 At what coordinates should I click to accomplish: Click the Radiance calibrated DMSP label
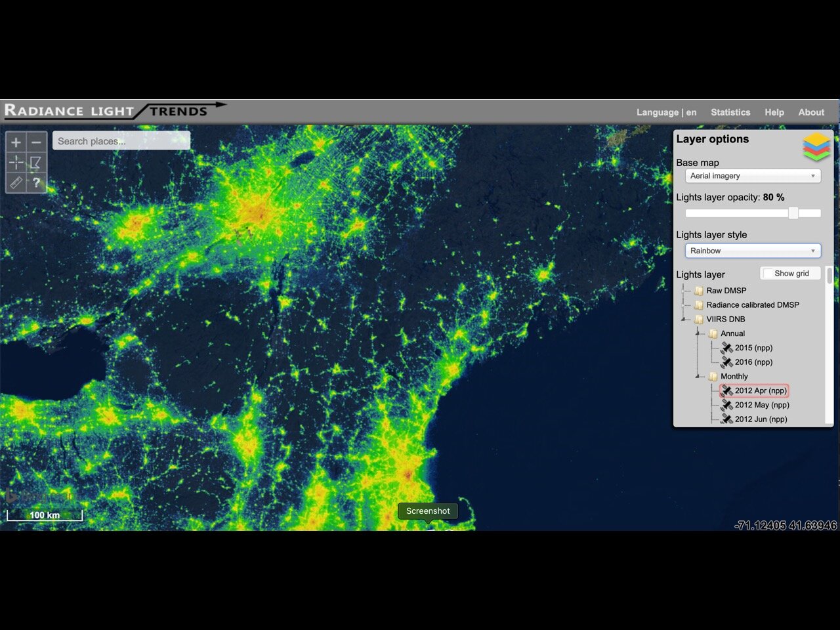click(x=753, y=305)
